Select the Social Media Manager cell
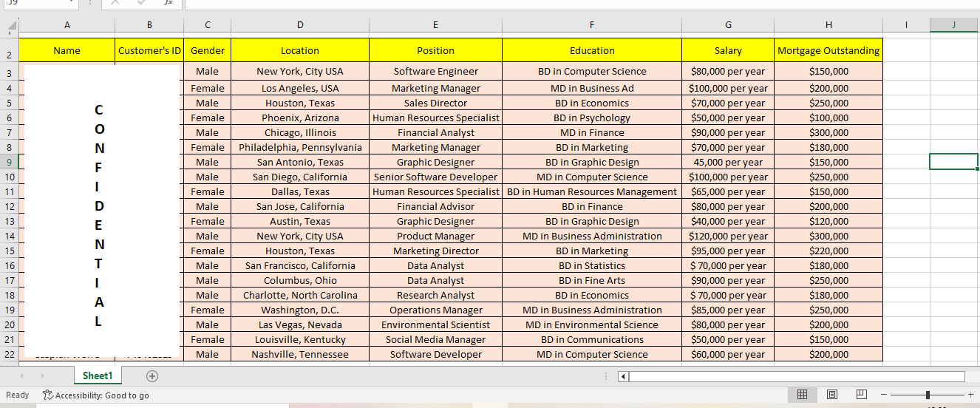The height and width of the screenshot is (408, 980). pos(435,339)
